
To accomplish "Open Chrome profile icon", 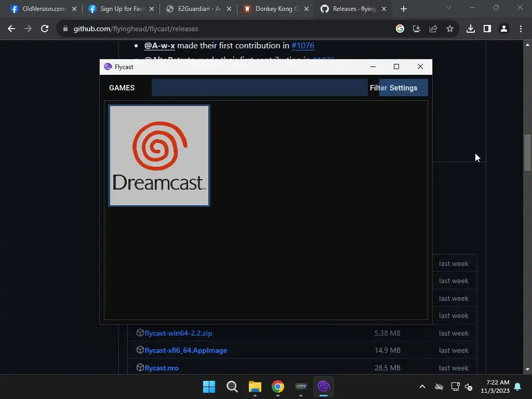I will point(504,29).
